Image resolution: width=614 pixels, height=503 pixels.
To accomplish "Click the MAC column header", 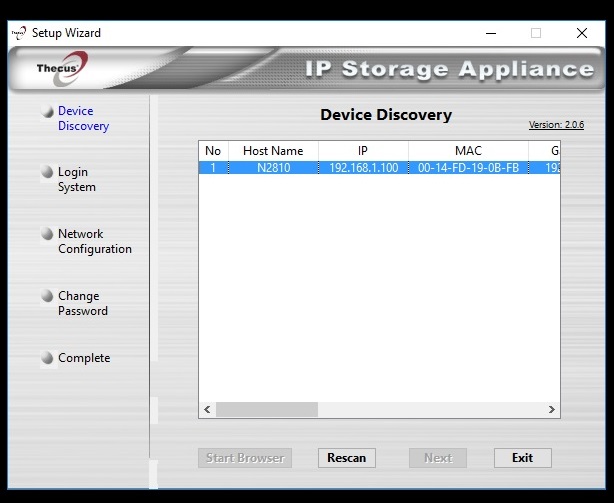I will click(x=468, y=151).
